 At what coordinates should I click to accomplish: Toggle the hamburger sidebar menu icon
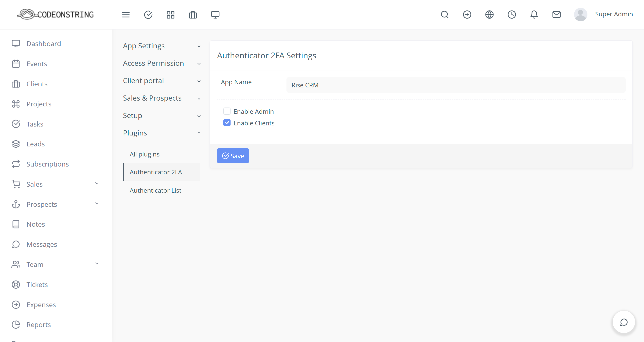point(126,15)
